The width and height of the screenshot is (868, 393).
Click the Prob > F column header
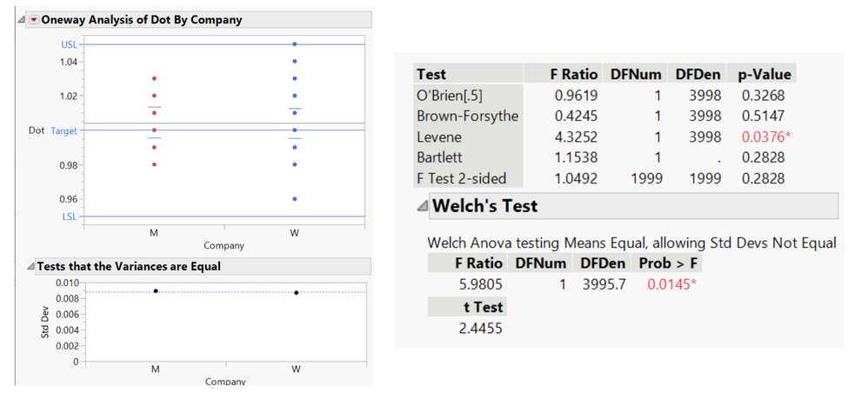(668, 263)
